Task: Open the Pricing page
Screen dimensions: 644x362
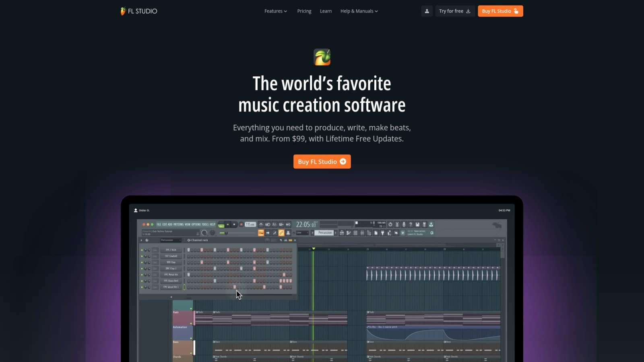Action: click(x=304, y=11)
